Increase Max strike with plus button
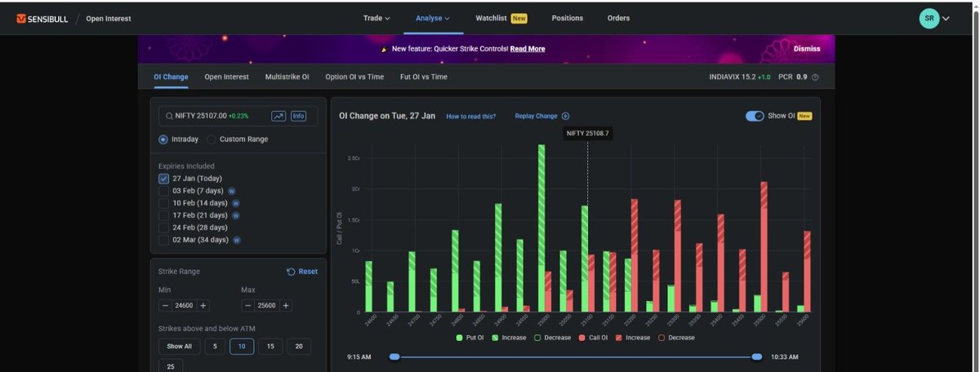 (x=286, y=305)
